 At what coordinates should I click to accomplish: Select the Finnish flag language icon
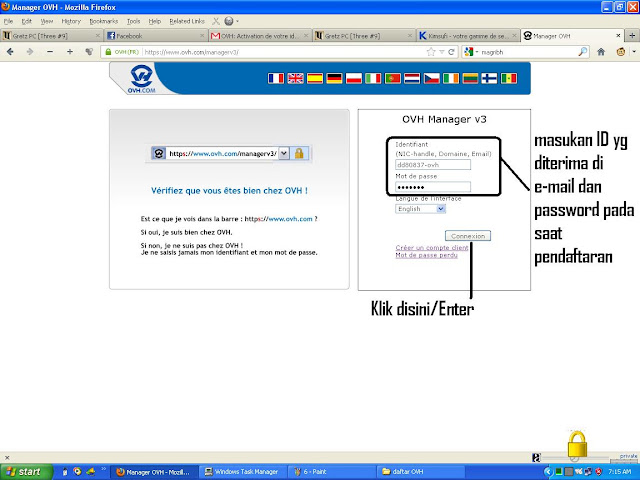489,78
